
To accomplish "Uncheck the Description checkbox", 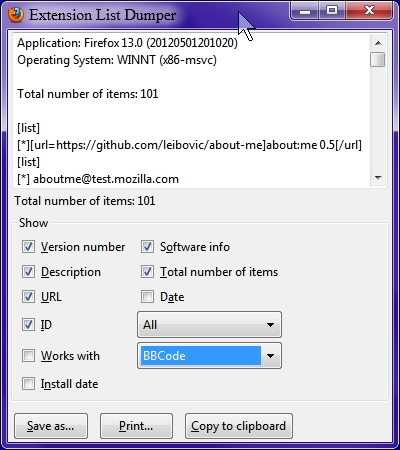I will [28, 272].
